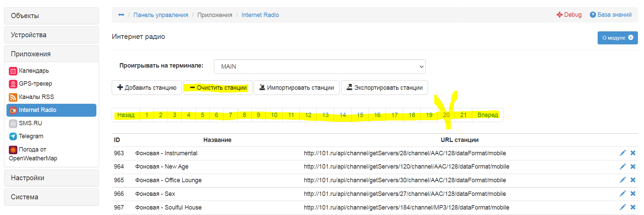644x215 pixels.
Task: Go to pagination page 6
Action: [x=217, y=115]
